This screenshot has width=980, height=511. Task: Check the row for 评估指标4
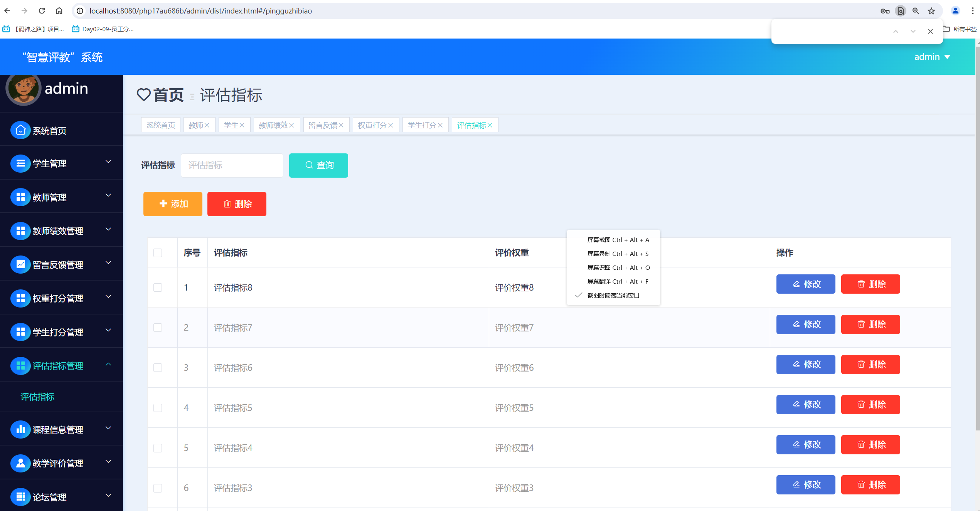(x=158, y=448)
